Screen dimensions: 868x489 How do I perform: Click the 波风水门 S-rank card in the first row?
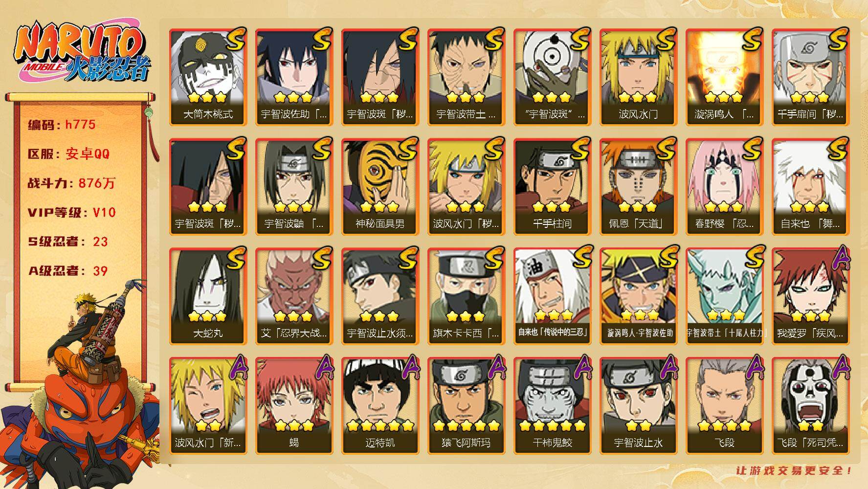[638, 77]
